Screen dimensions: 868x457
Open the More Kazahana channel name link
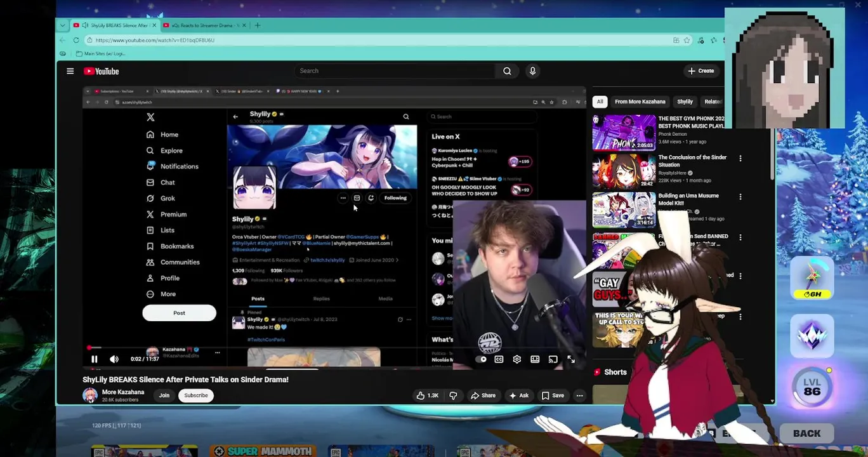123,392
